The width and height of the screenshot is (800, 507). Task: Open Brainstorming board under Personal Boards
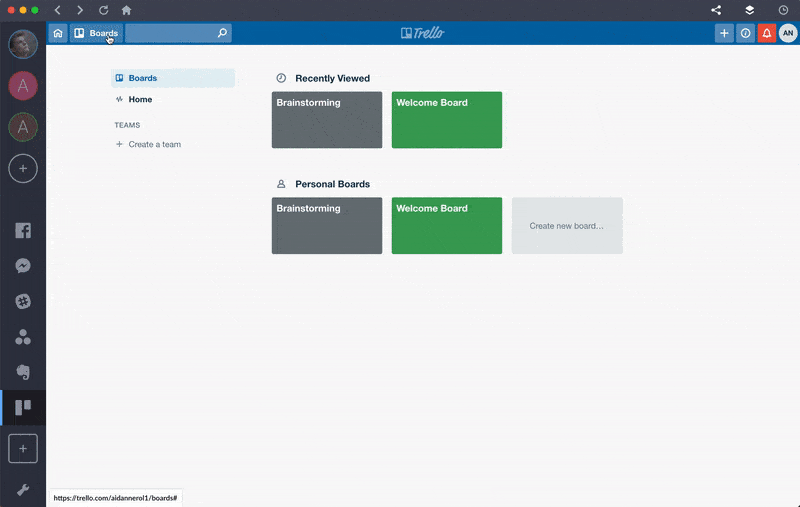coord(327,225)
